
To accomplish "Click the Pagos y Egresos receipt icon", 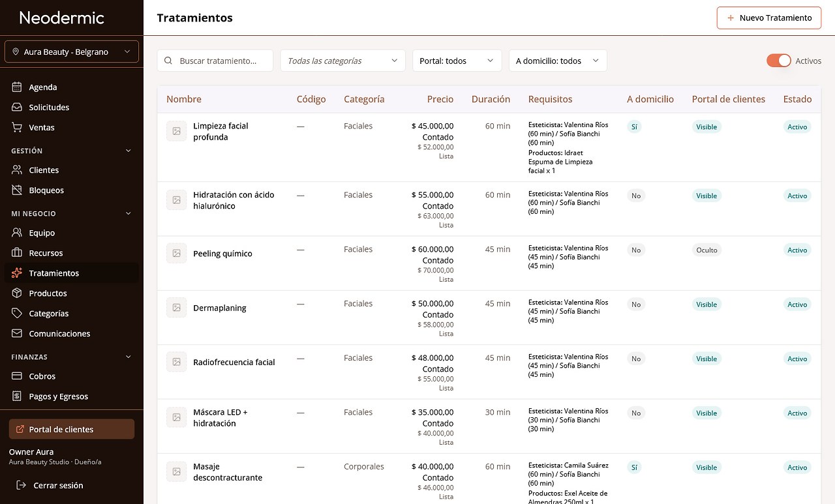I will pos(17,396).
